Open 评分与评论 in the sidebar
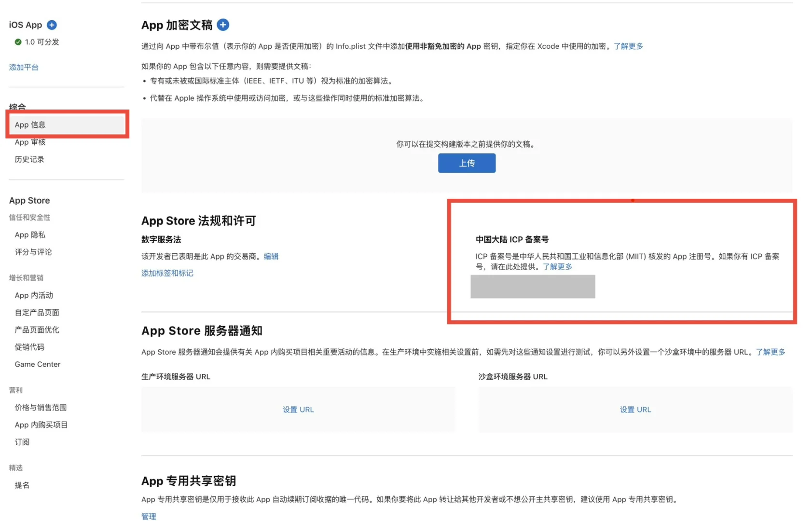 (32, 252)
